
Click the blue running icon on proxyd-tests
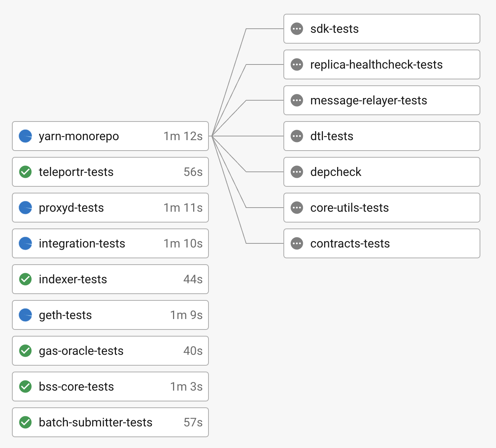click(25, 208)
